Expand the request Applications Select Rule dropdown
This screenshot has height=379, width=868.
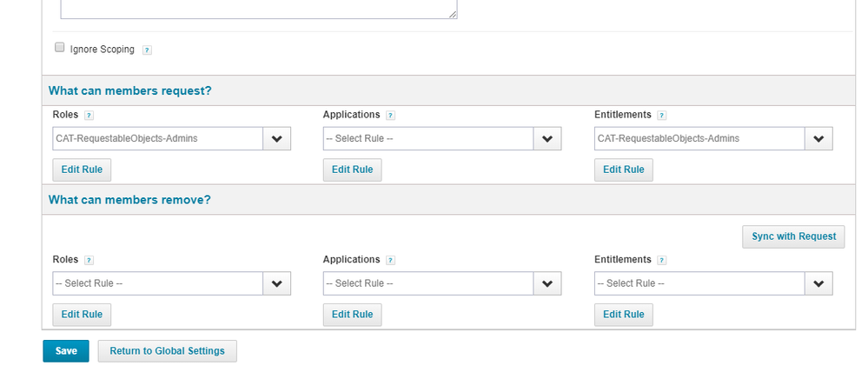click(x=442, y=139)
